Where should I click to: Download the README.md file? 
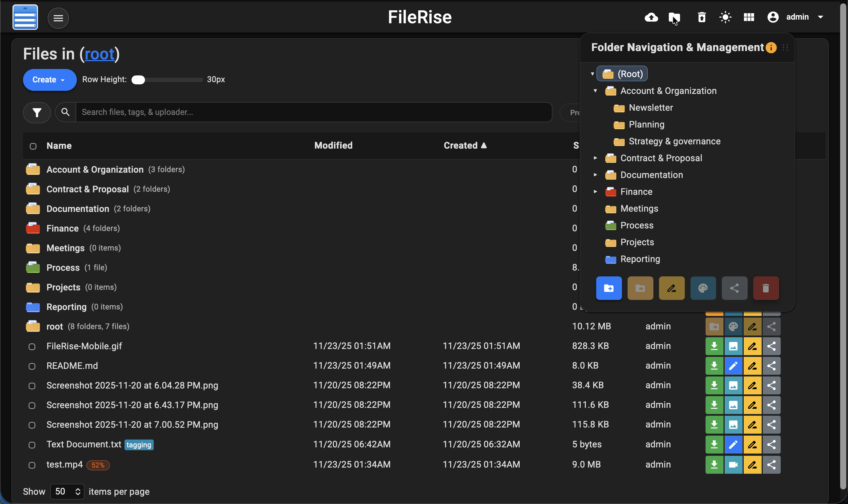pos(714,366)
